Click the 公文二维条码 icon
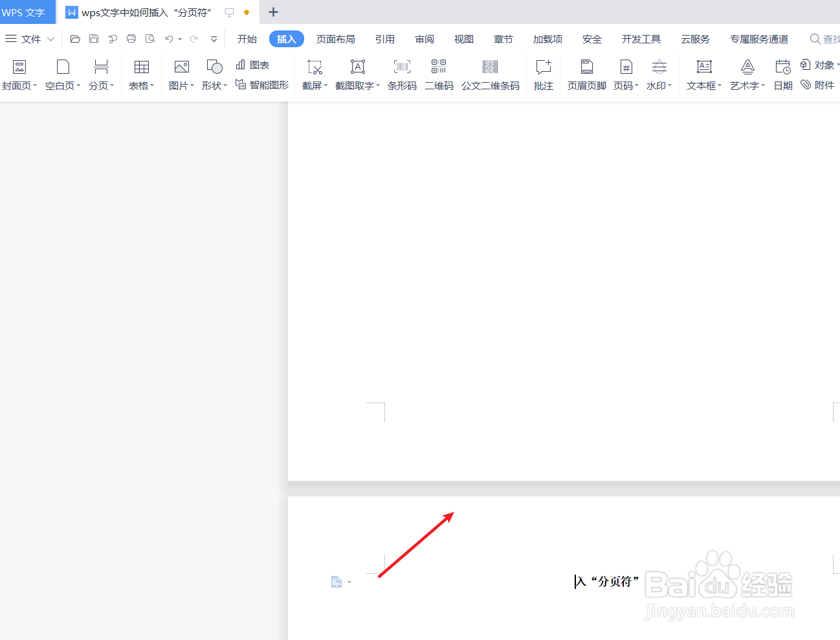The width and height of the screenshot is (840, 640). point(491,67)
